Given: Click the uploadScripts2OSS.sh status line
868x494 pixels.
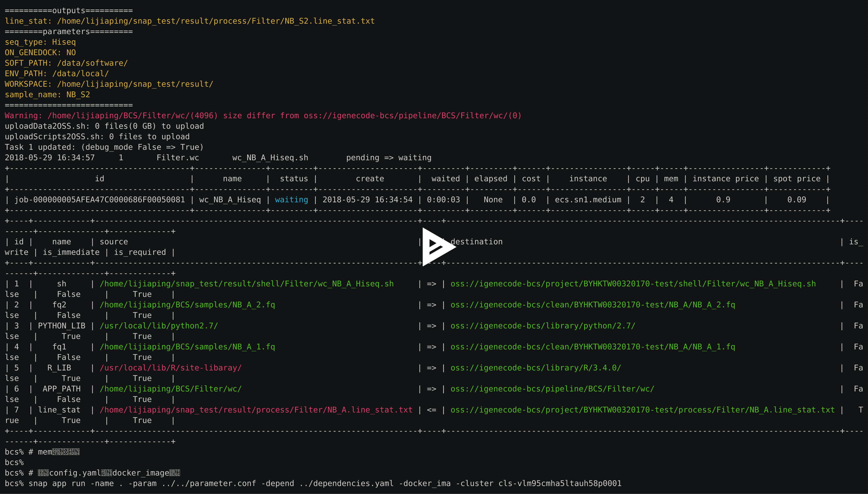Looking at the screenshot, I should point(97,137).
